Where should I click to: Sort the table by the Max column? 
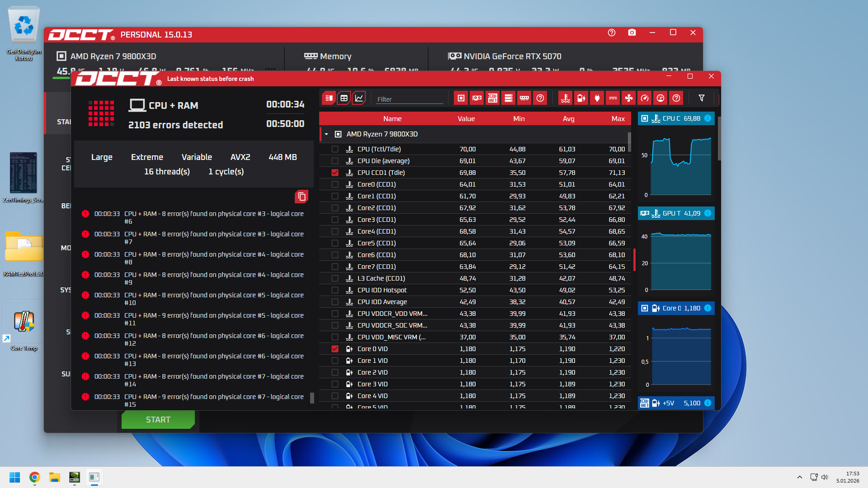point(618,119)
